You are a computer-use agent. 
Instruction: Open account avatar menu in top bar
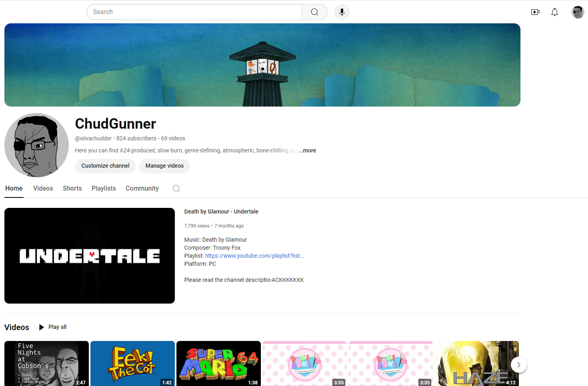pos(578,12)
